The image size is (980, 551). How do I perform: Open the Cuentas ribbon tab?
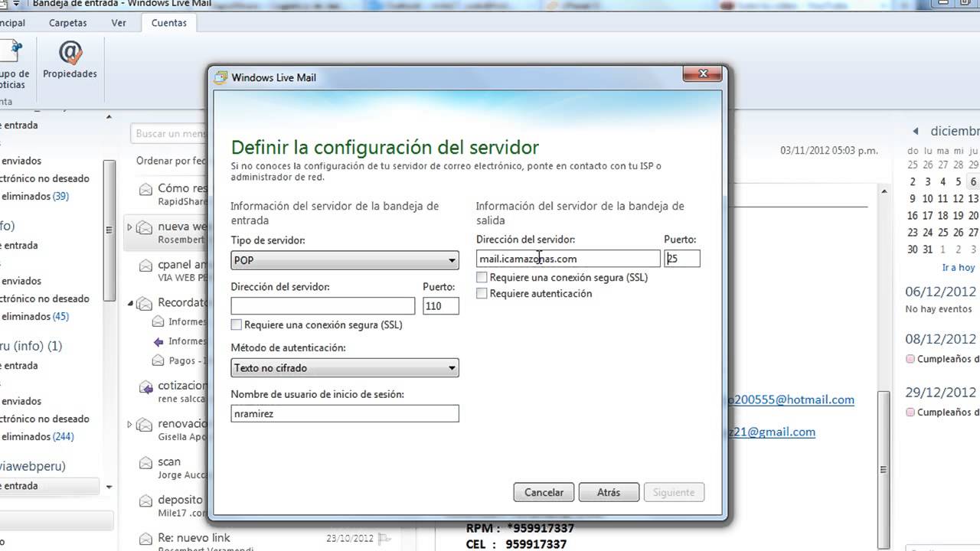[x=169, y=23]
